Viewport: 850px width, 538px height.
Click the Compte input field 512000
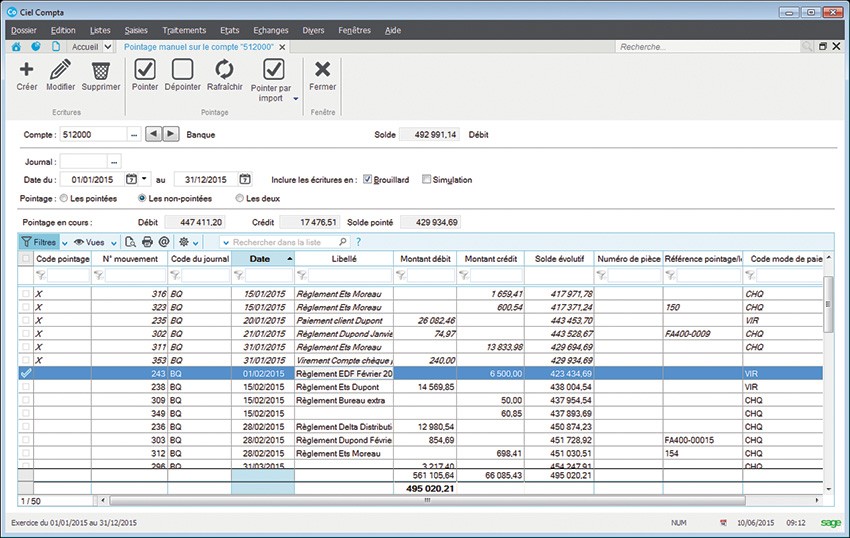pos(93,134)
